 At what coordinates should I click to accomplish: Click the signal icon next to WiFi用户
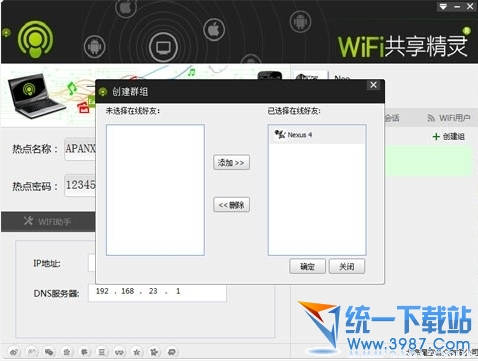coord(431,118)
